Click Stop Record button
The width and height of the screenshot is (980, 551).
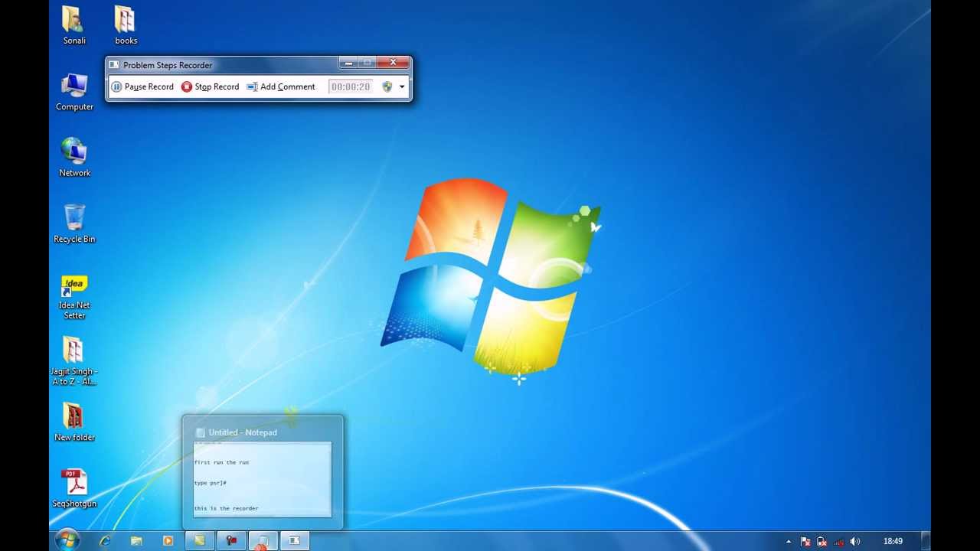click(211, 86)
